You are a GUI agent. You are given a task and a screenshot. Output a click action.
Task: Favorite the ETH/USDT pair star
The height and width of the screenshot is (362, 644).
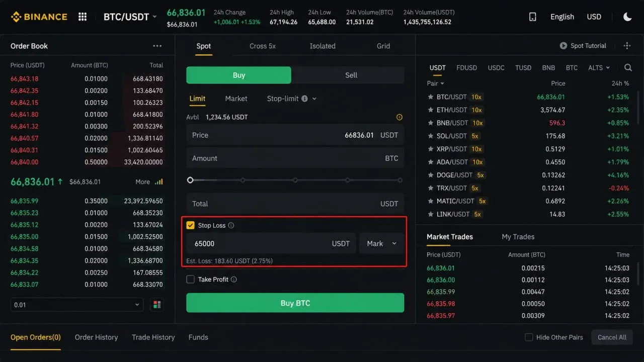point(431,110)
